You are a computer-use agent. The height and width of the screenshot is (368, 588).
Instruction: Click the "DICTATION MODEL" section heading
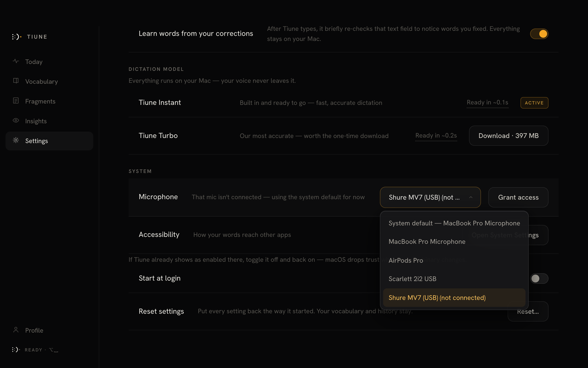pyautogui.click(x=156, y=69)
